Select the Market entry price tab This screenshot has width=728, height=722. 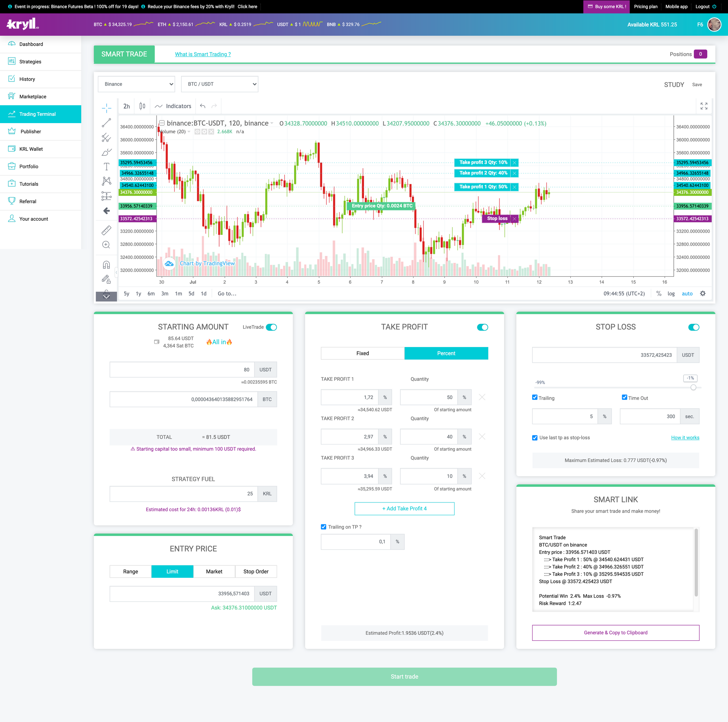click(214, 572)
